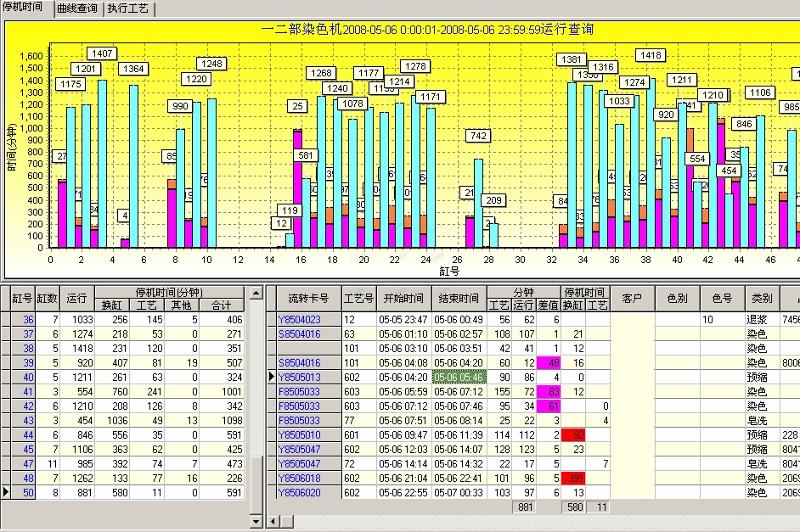
Task: Select machine number 43 in left table
Action: click(28, 420)
